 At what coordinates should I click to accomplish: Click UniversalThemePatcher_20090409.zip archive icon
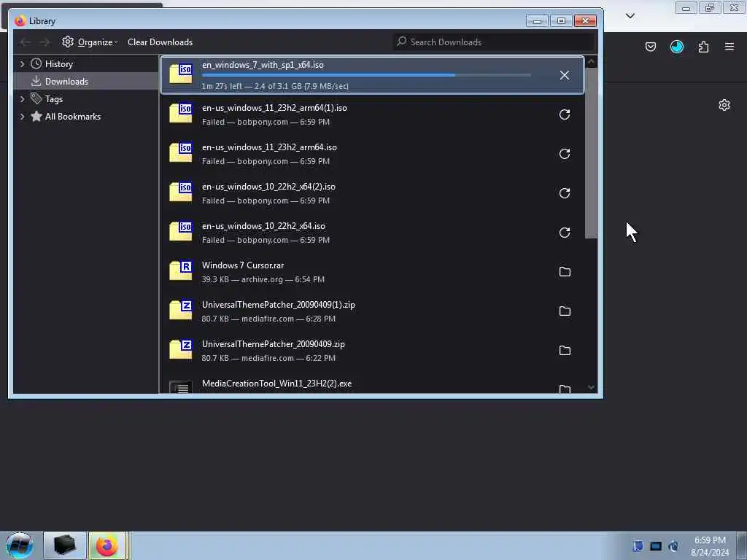181,349
